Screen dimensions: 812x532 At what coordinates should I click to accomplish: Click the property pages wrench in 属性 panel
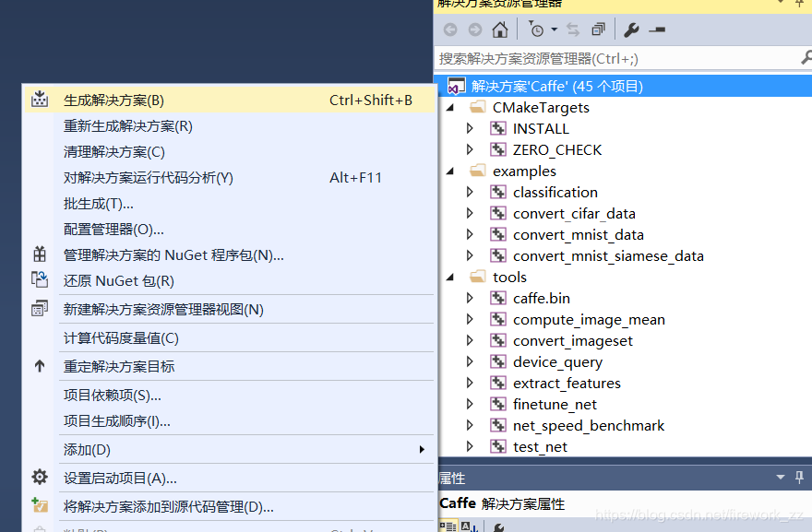click(x=498, y=527)
